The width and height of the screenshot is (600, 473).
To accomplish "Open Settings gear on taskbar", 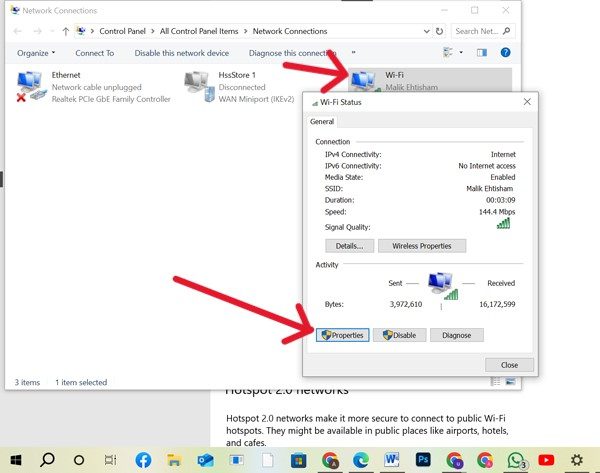I will click(577, 460).
